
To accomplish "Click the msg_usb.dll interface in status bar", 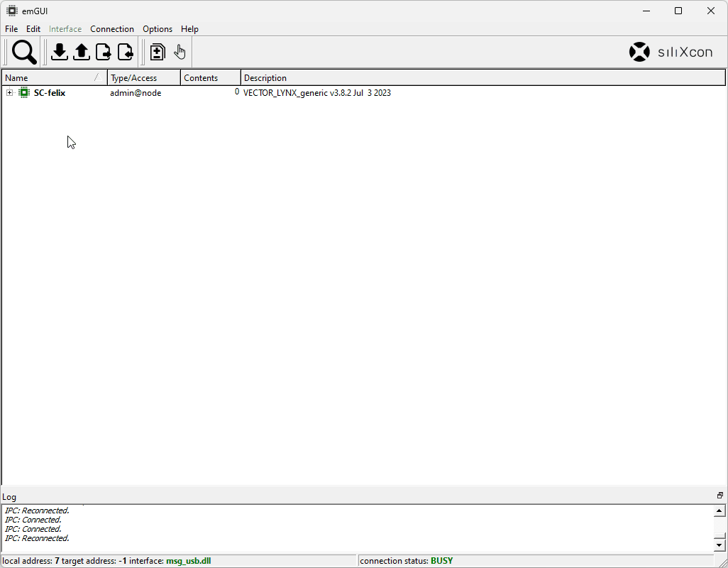I will pos(189,561).
